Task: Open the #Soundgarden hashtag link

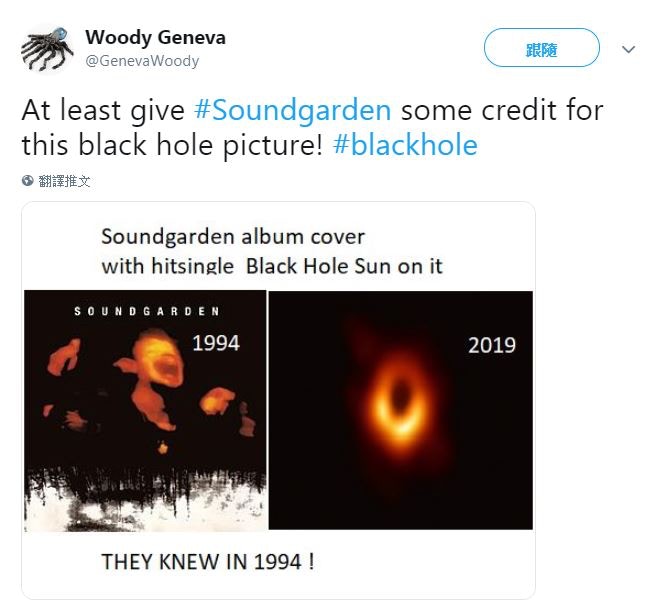Action: [293, 110]
